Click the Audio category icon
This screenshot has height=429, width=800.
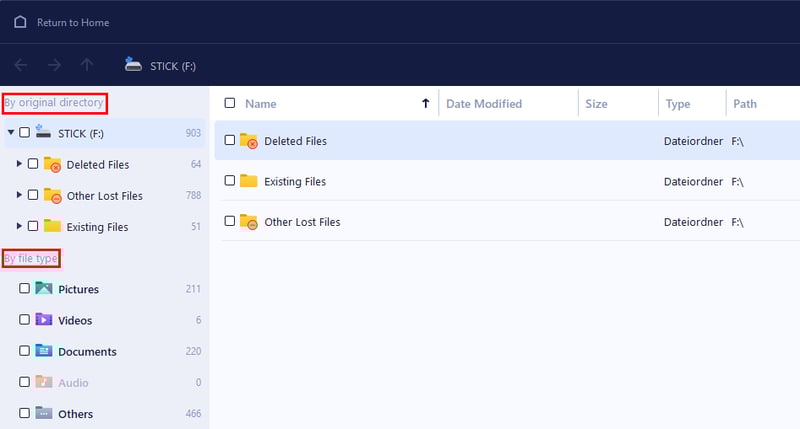(44, 382)
